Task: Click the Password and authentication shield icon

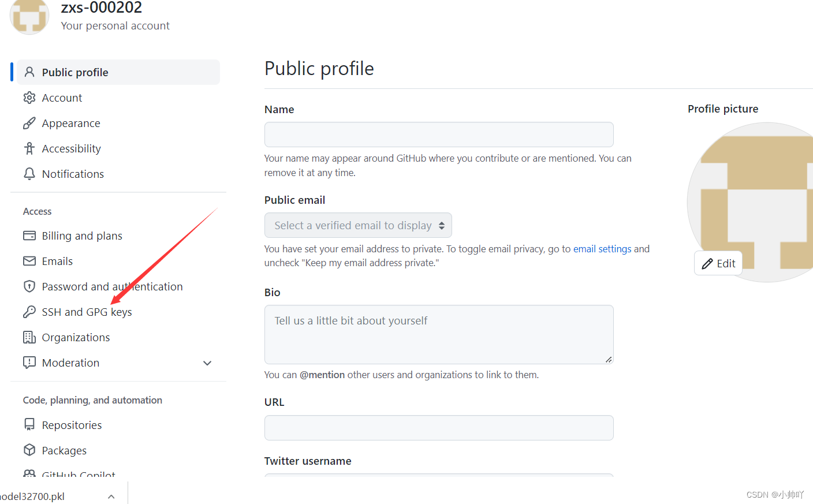Action: point(29,286)
